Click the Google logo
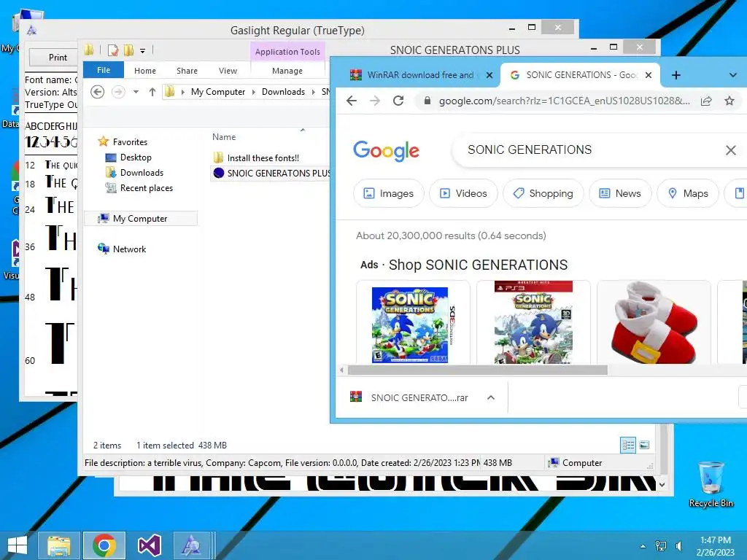The image size is (747, 560). click(387, 151)
